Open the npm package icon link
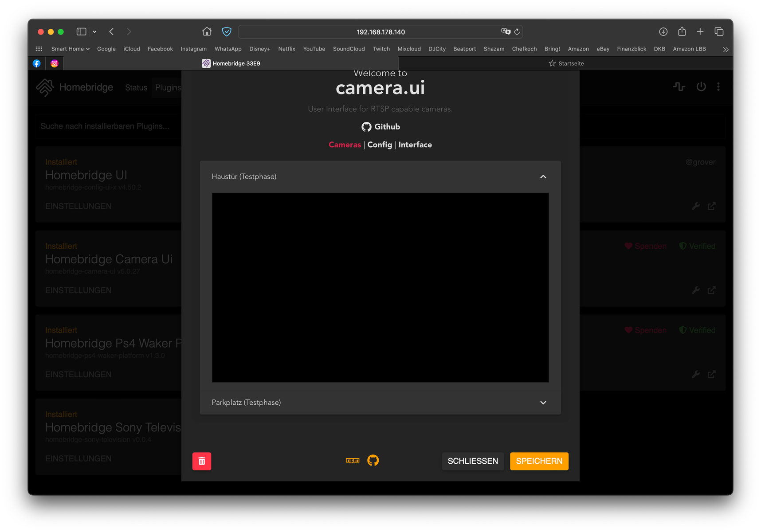The height and width of the screenshot is (532, 761). coord(353,461)
